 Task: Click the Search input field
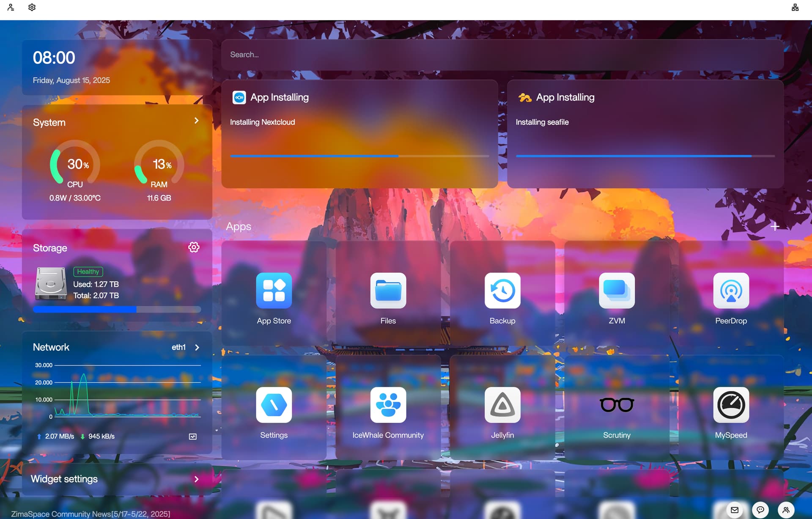coord(502,55)
